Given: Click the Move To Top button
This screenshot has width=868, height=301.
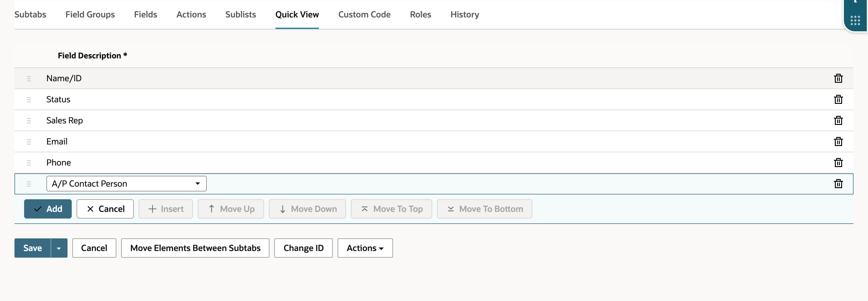Looking at the screenshot, I should pyautogui.click(x=392, y=209).
